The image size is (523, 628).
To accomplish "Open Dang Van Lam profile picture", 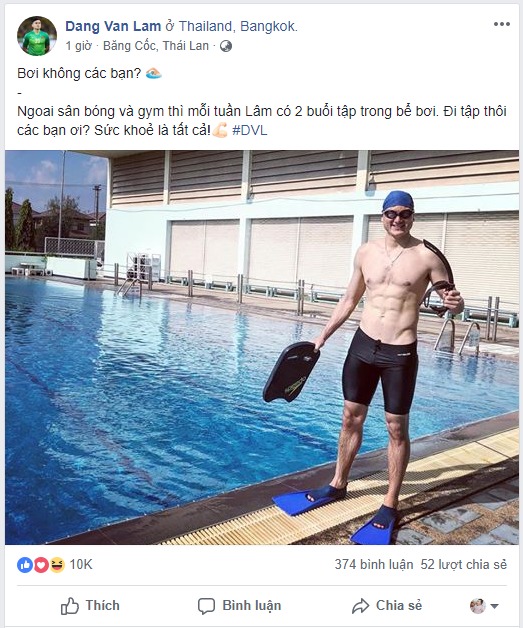I will (37, 36).
